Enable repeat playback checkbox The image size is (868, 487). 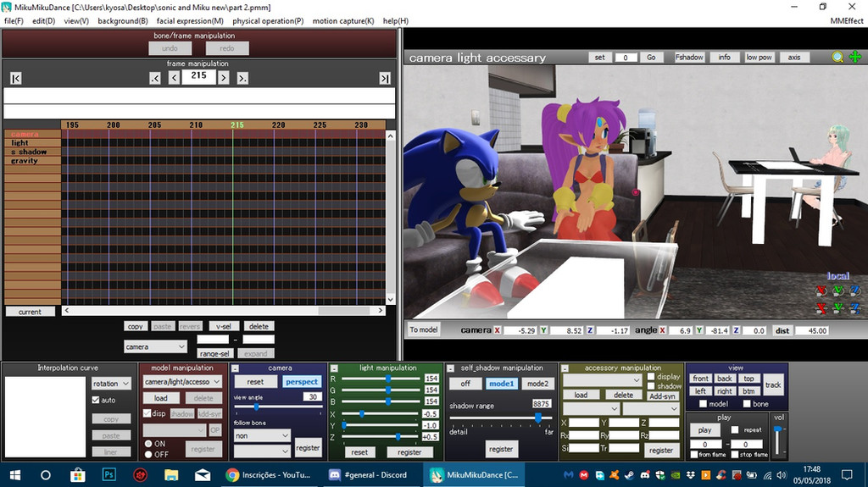(735, 429)
